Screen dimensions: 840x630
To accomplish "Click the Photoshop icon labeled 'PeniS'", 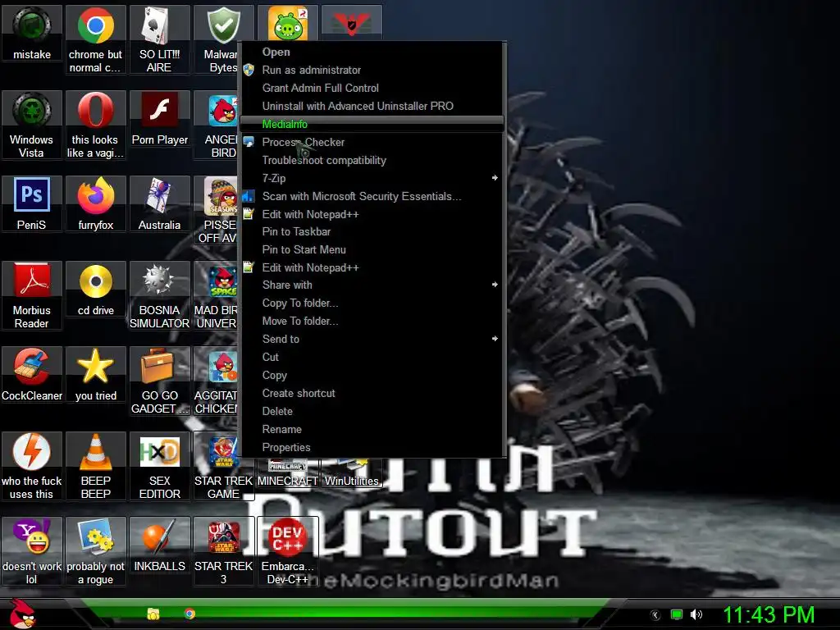I will [x=32, y=203].
